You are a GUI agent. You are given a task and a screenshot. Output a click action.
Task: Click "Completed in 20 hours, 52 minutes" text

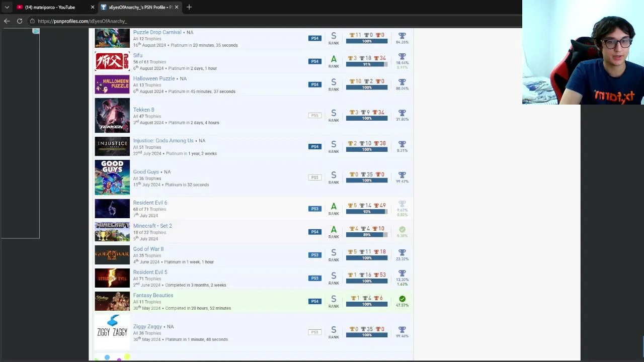pos(198,308)
